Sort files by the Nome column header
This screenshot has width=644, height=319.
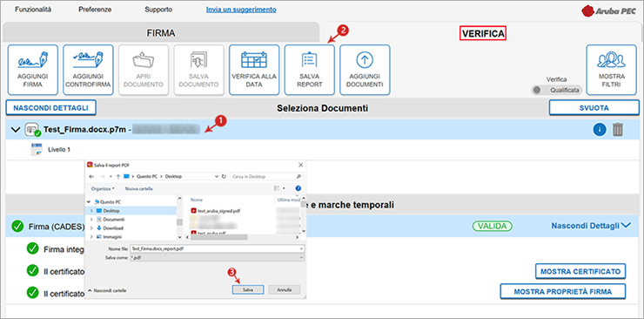[x=197, y=200]
